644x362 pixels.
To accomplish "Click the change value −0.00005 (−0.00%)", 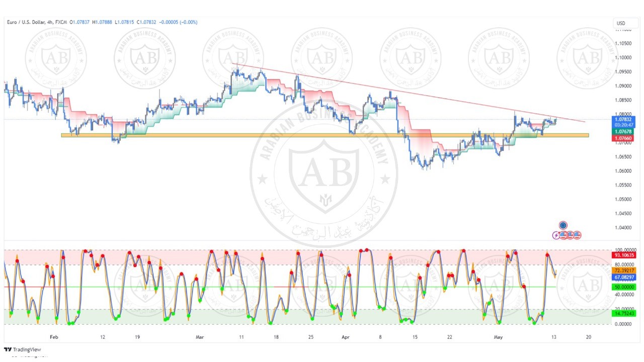I will (x=178, y=22).
